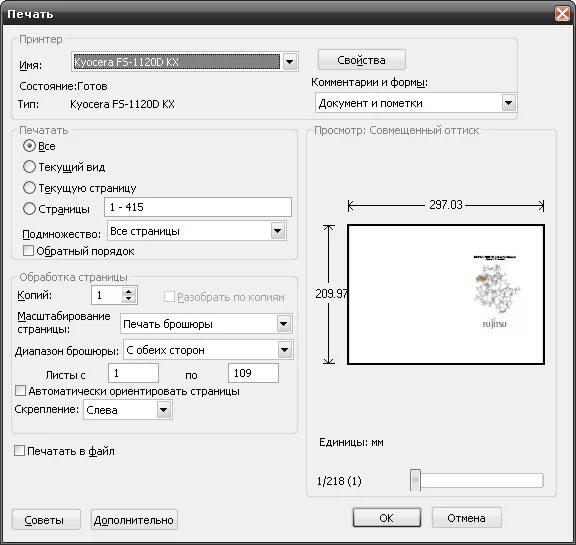Open the printer name dropdown

click(x=289, y=62)
